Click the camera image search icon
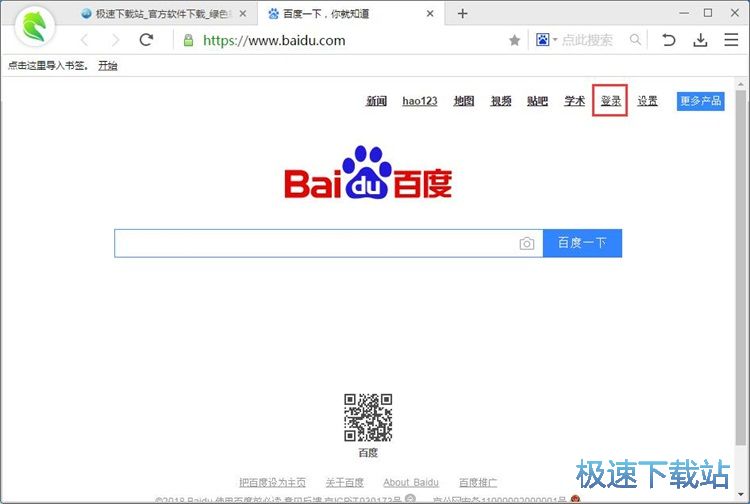The image size is (750, 504). (527, 243)
